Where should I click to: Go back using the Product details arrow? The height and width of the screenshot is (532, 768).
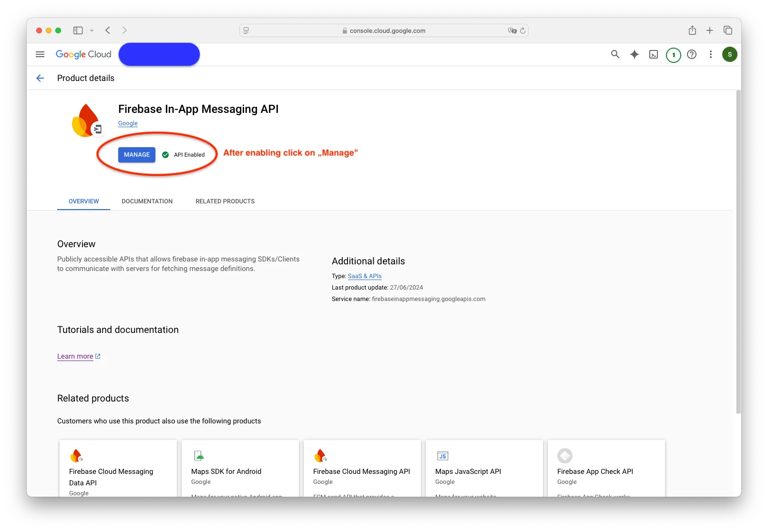(x=40, y=78)
